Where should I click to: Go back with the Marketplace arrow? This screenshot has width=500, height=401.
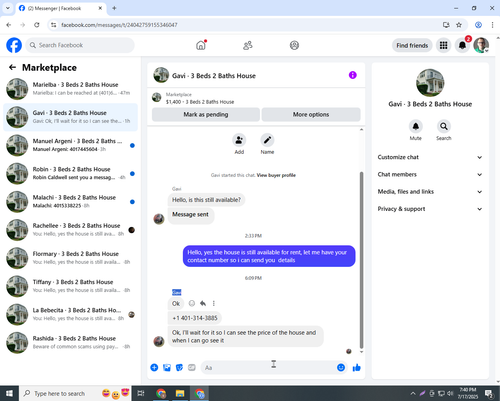click(x=12, y=67)
